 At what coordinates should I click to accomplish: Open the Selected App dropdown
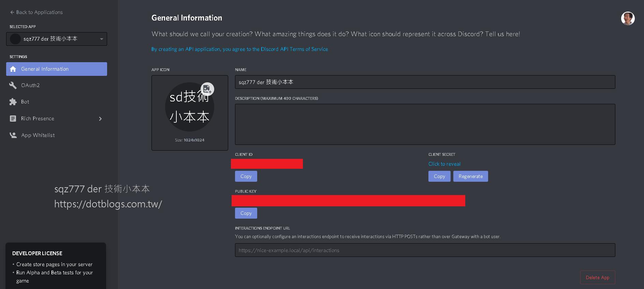(57, 39)
